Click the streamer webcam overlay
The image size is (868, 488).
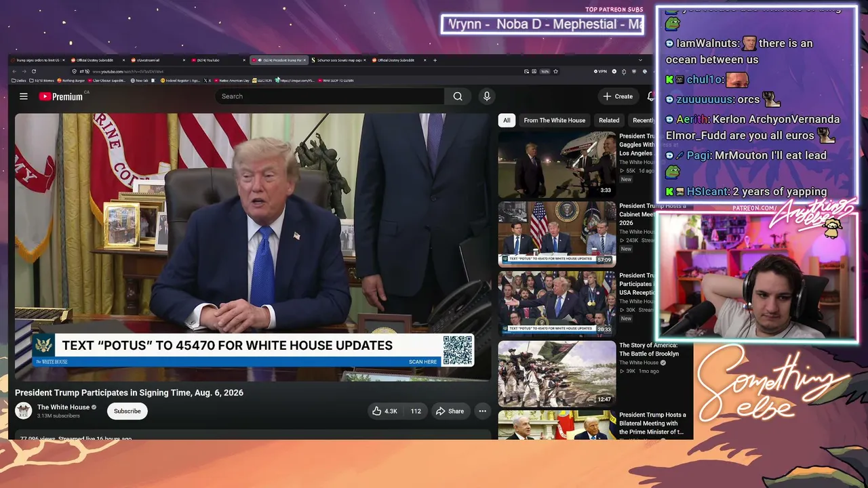[757, 275]
